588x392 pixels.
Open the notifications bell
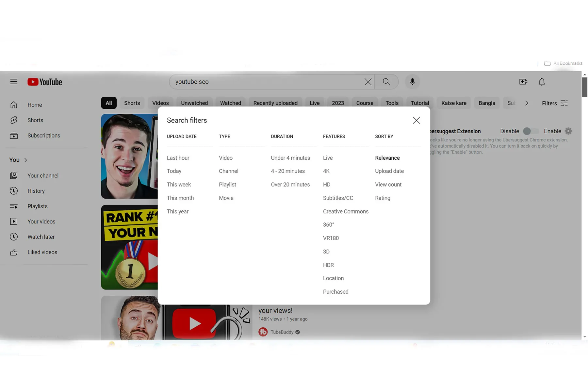(542, 82)
